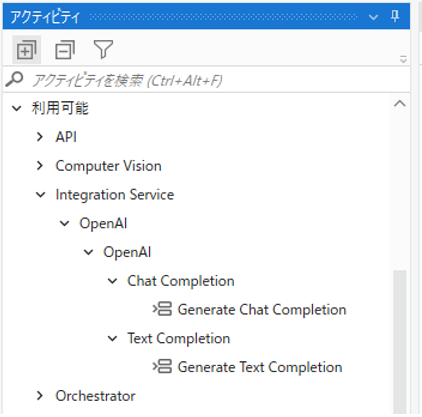Click the Generate Chat Completion activity icon
Screen dimensions: 422x417
[162, 309]
